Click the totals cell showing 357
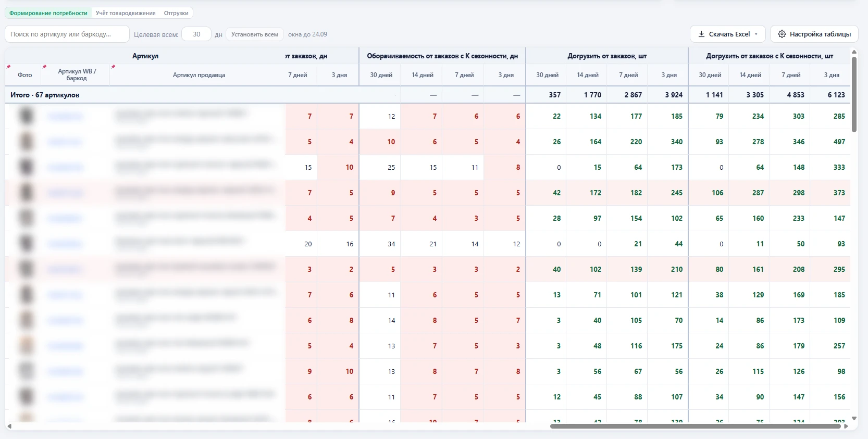Image resolution: width=868 pixels, height=439 pixels. 547,95
